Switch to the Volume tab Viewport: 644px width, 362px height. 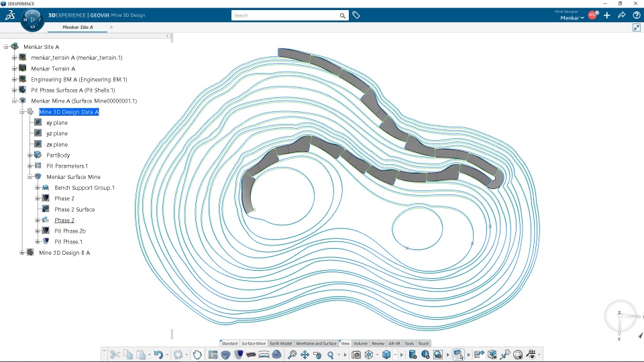[x=361, y=343]
